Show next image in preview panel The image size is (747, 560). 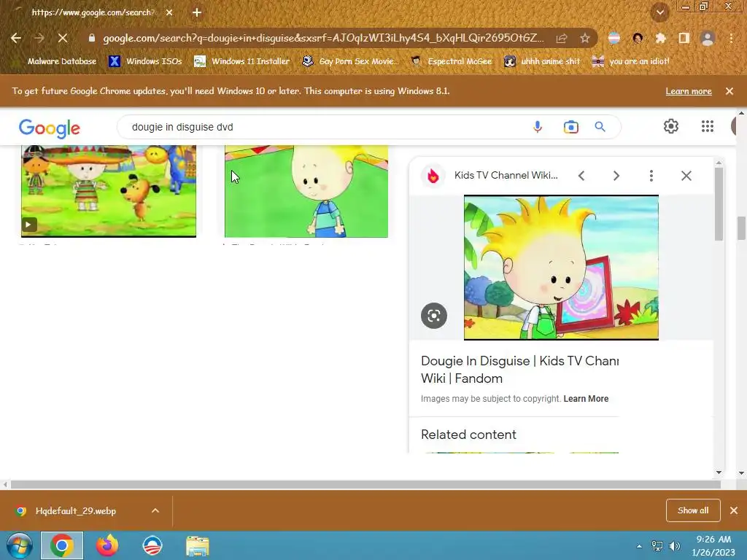[x=616, y=176]
